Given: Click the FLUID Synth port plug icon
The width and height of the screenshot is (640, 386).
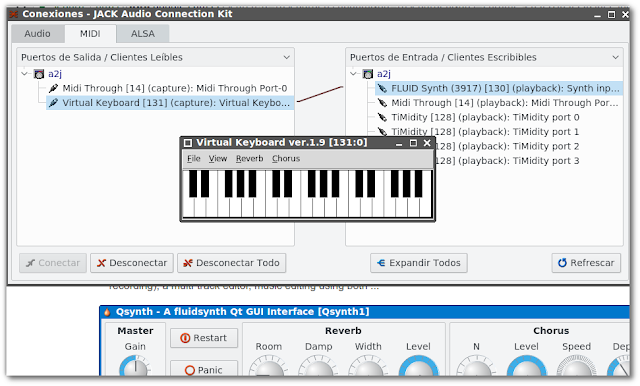Looking at the screenshot, I should (x=382, y=88).
